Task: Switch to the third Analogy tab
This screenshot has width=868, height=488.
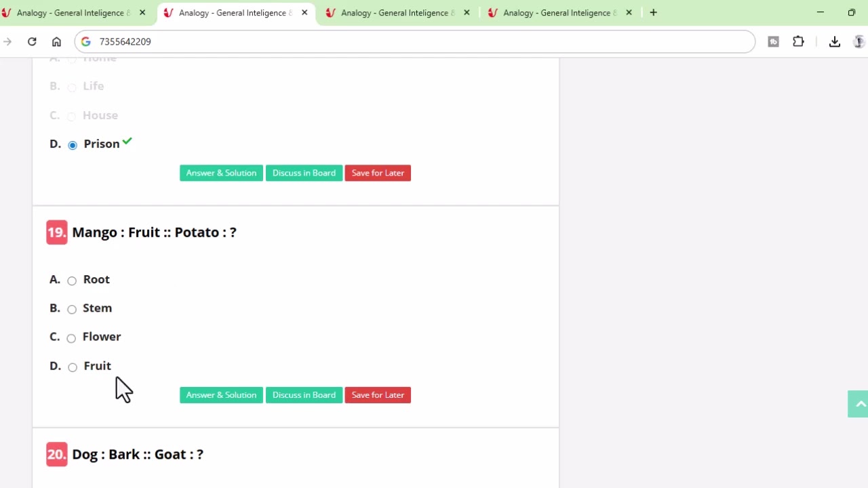Action: coord(397,13)
